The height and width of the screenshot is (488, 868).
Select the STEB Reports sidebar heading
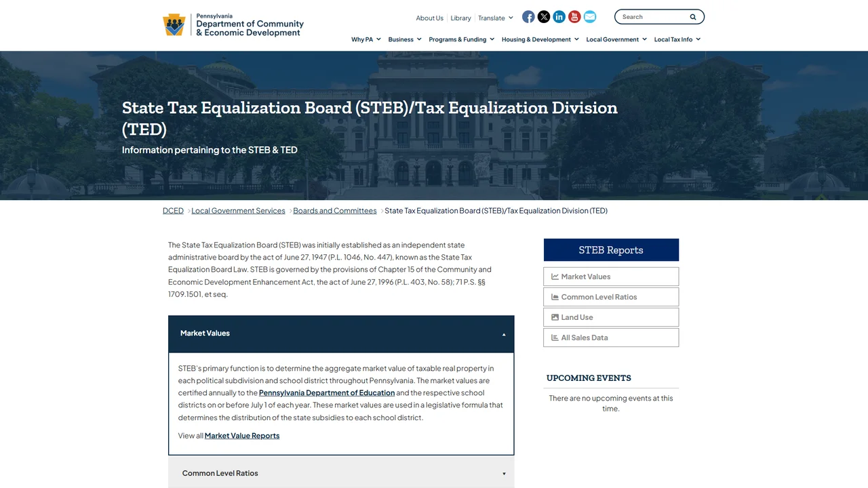coord(611,250)
